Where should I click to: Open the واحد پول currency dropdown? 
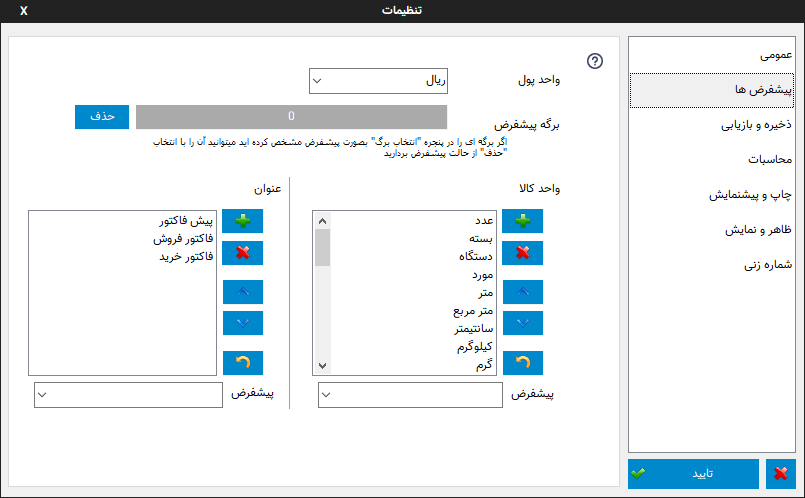tap(379, 80)
